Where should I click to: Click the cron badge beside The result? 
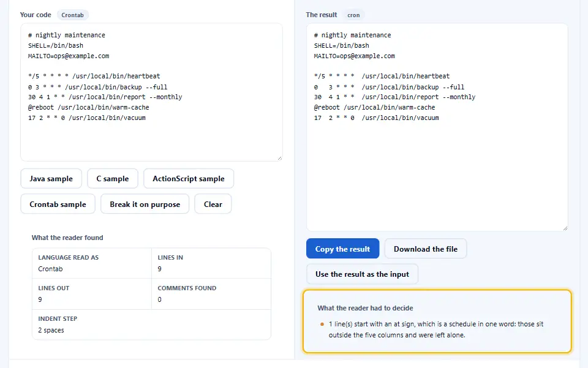[353, 15]
